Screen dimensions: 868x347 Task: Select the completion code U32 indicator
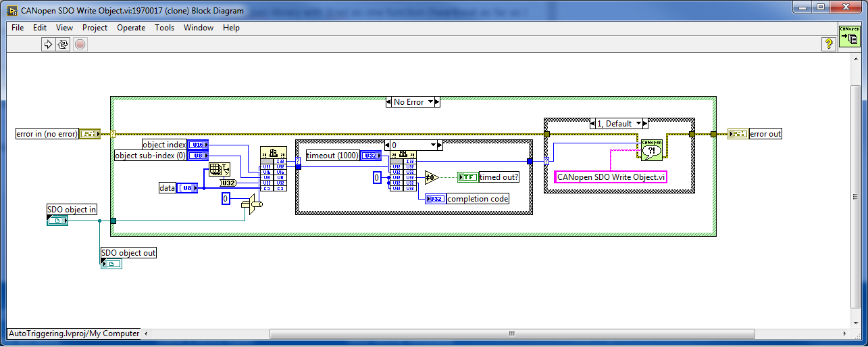coord(435,199)
